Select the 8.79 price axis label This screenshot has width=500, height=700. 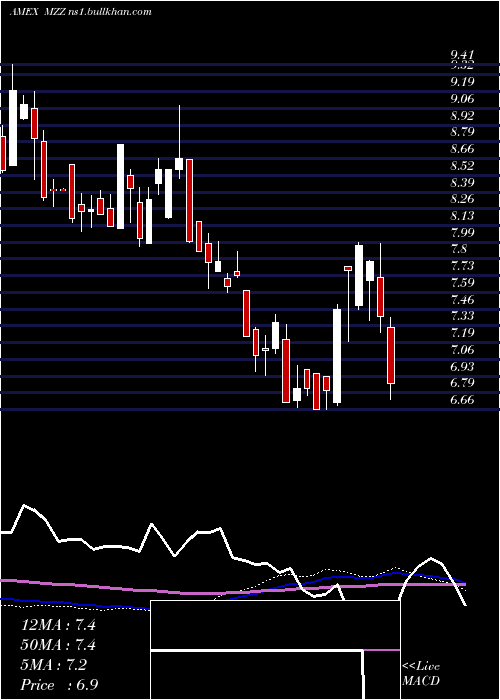pyautogui.click(x=462, y=132)
